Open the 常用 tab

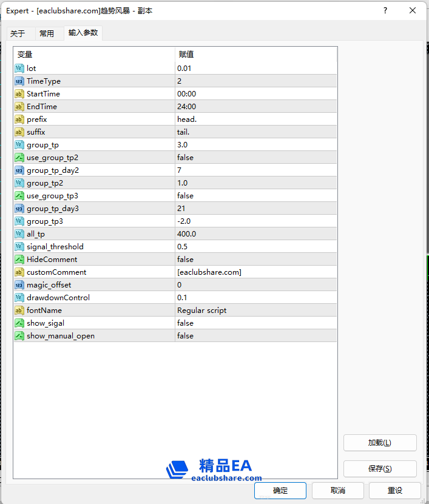click(47, 33)
